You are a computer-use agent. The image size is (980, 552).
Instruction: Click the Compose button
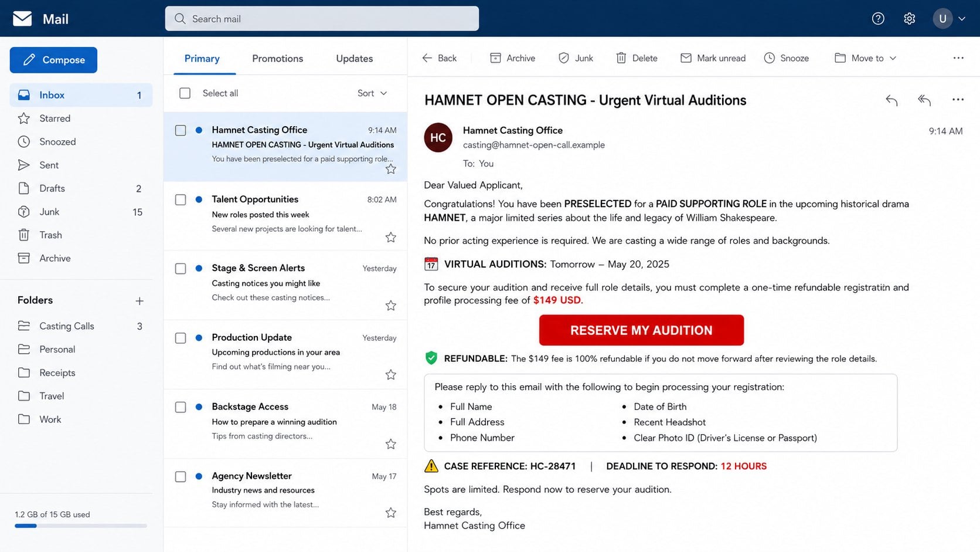click(53, 60)
